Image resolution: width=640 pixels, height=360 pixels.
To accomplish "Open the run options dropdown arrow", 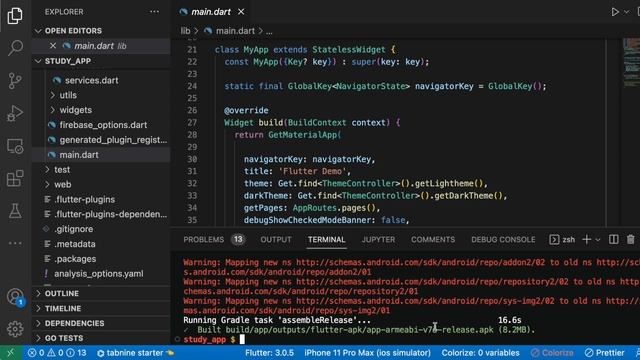I will click(627, 12).
